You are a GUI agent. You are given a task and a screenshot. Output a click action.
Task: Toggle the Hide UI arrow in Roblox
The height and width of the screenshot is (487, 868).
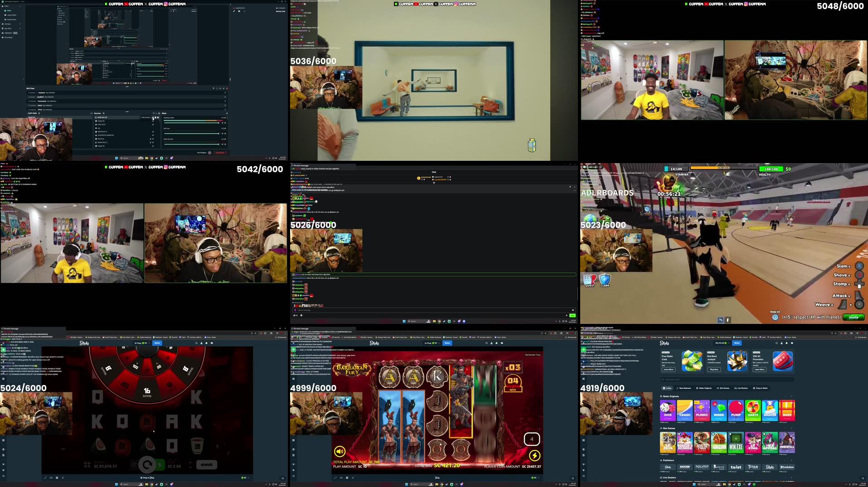click(775, 317)
